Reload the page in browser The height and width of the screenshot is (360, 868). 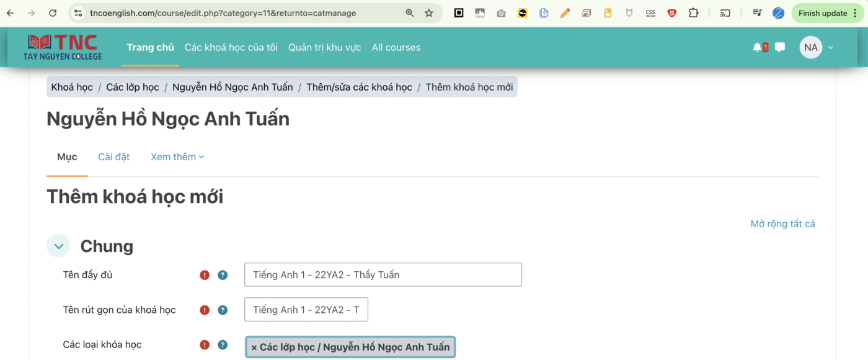click(x=53, y=13)
